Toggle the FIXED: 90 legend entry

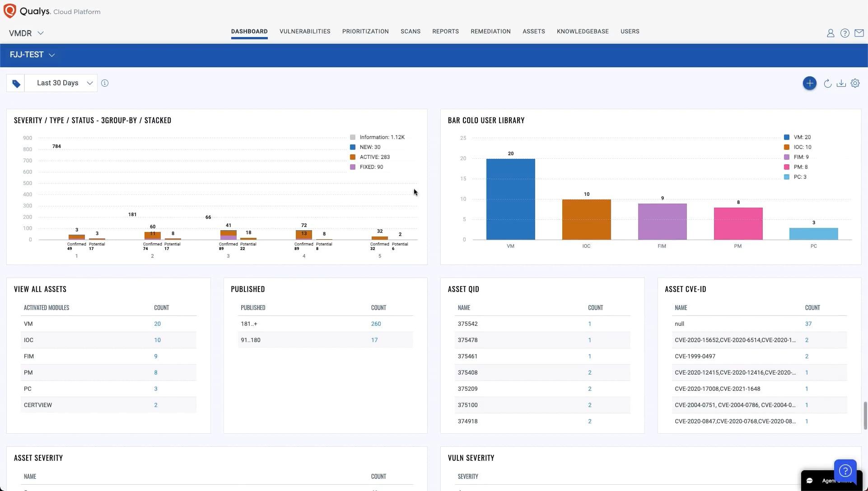coord(367,167)
